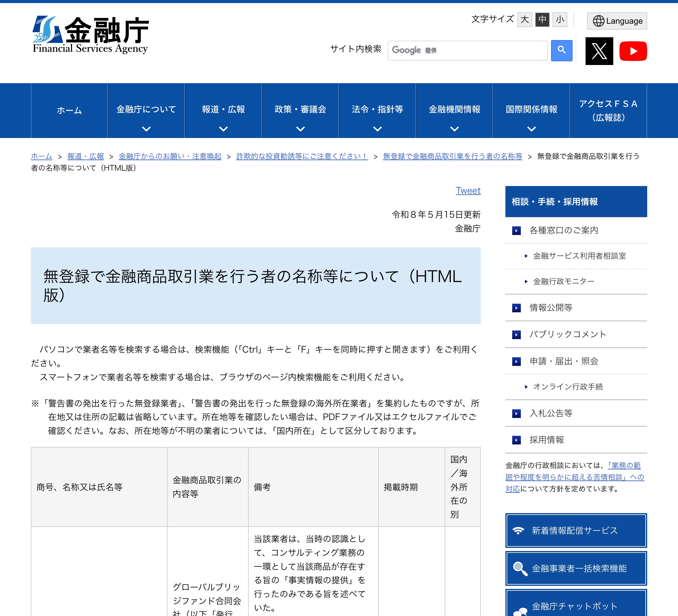678x616 pixels.
Task: Click the Tweet link
Action: pos(468,191)
